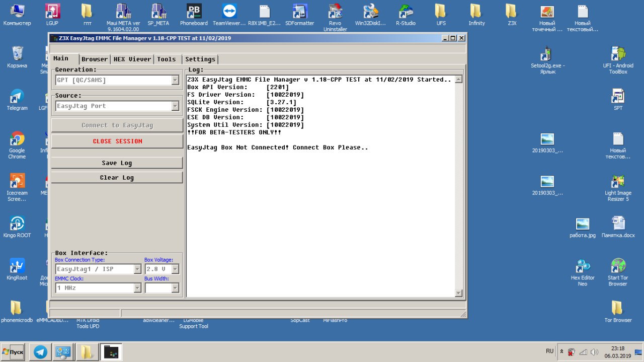Image resolution: width=644 pixels, height=362 pixels.
Task: Open the Box Connection Type dropdown
Action: point(137,269)
